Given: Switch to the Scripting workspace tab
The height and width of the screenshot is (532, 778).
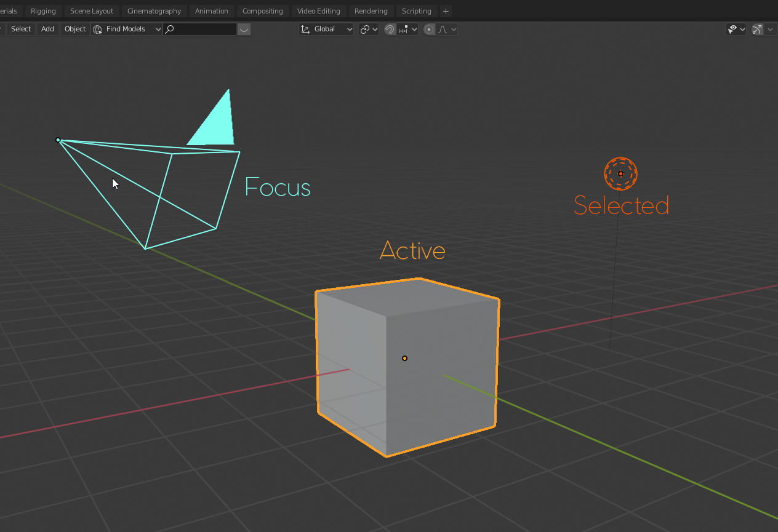Looking at the screenshot, I should 417,11.
